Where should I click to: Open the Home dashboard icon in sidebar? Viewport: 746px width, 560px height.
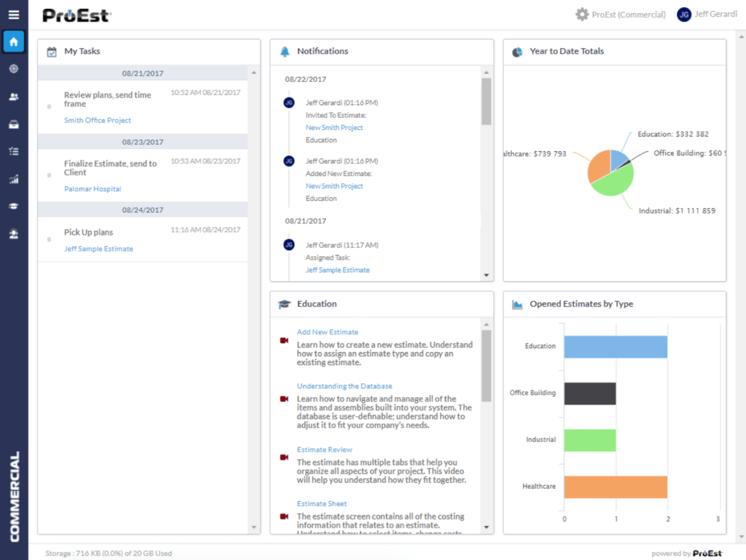[14, 41]
